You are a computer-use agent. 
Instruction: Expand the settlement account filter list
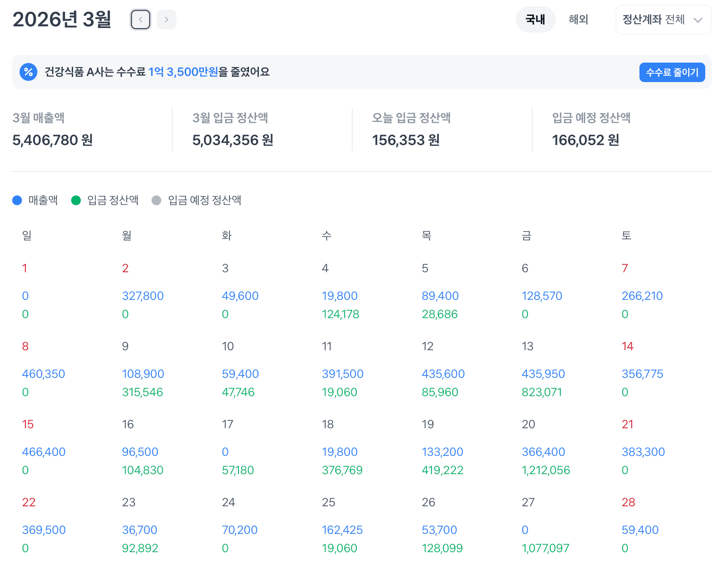[x=663, y=20]
